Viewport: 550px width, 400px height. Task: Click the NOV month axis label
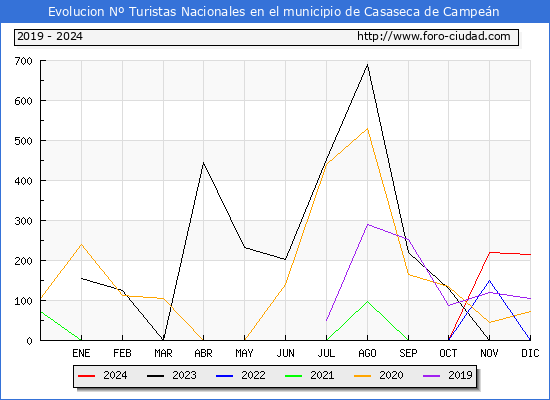coord(489,353)
